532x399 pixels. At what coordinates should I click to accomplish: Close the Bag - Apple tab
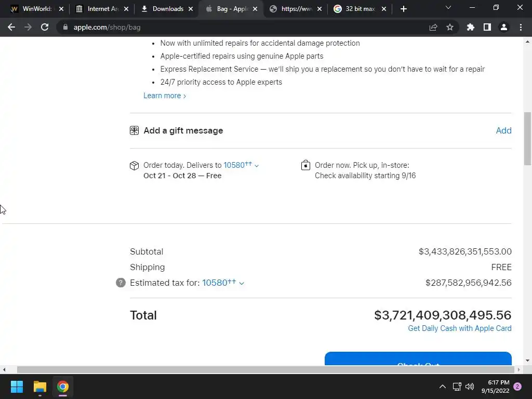coord(255,9)
